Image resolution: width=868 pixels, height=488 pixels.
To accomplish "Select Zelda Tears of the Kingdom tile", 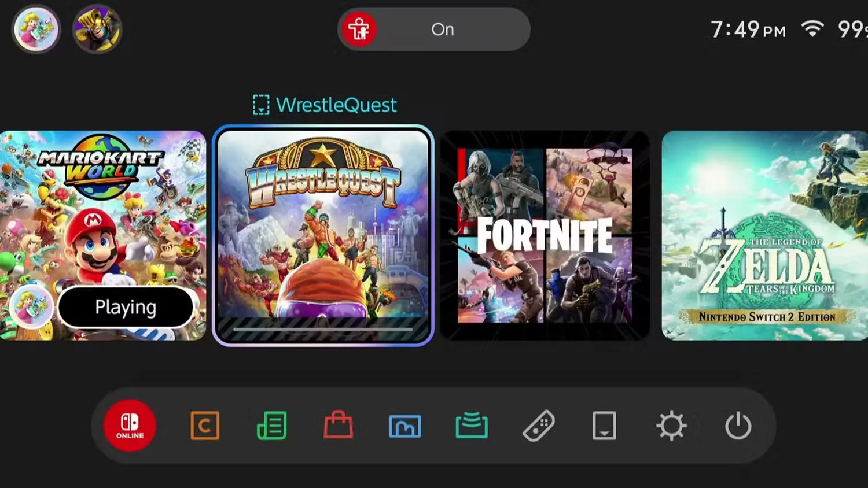I will [x=765, y=235].
